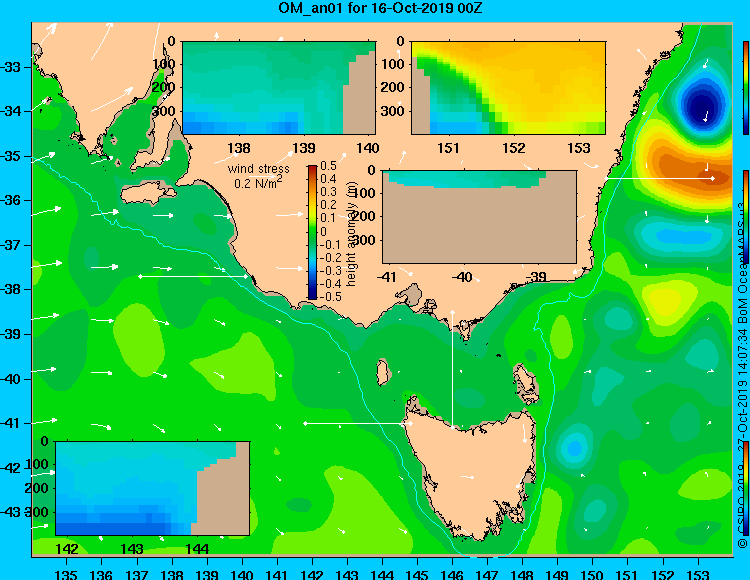
Task: Click the '148' longitude label on the bottom axis
Action: click(523, 574)
